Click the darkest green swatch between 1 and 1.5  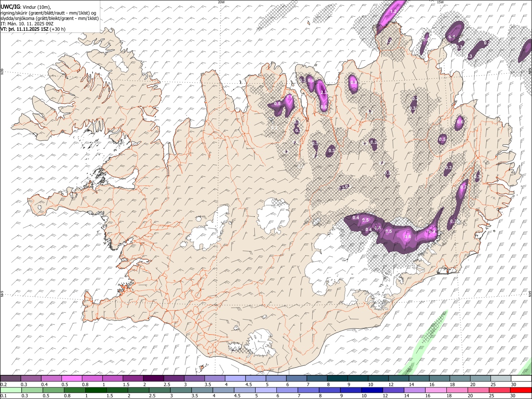click(96, 390)
